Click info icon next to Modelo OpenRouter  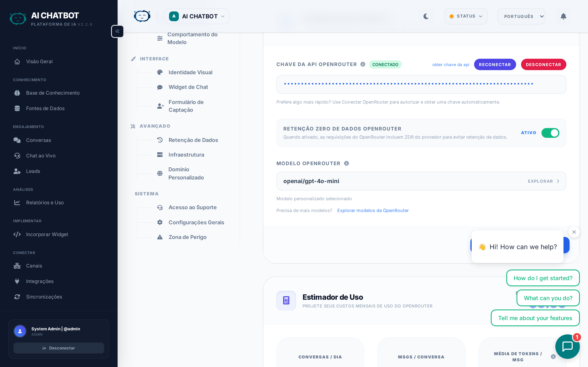(346, 163)
